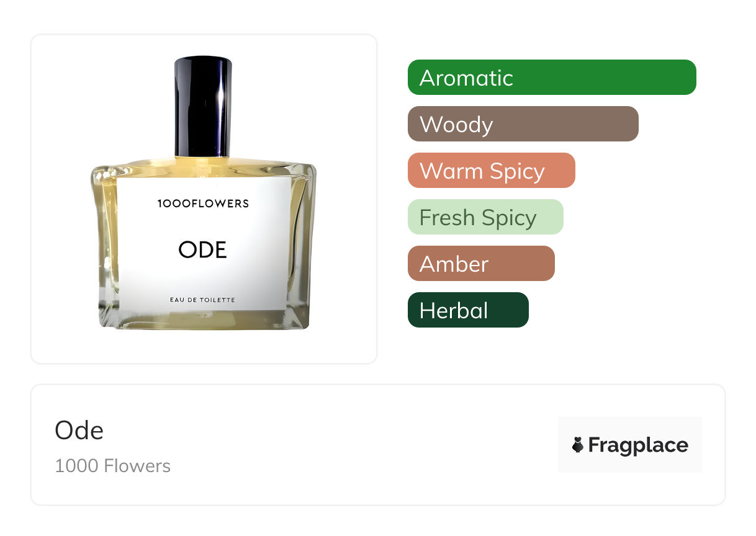The height and width of the screenshot is (536, 756).
Task: Open the 1000 Flowers brand link
Action: [112, 466]
